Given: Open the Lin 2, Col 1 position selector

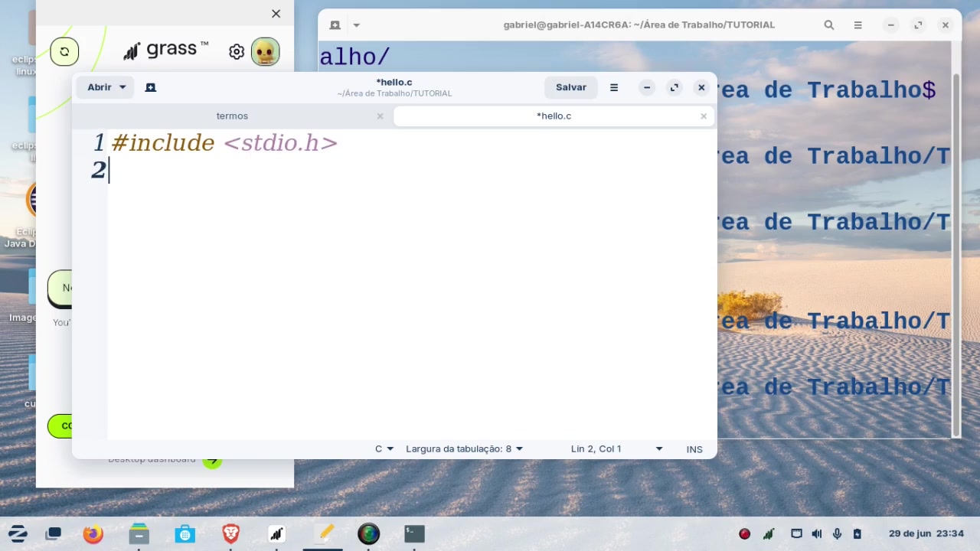Looking at the screenshot, I should 612,448.
